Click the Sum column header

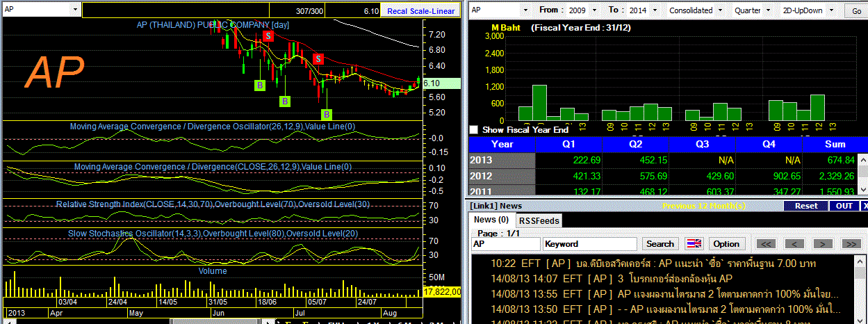point(834,144)
